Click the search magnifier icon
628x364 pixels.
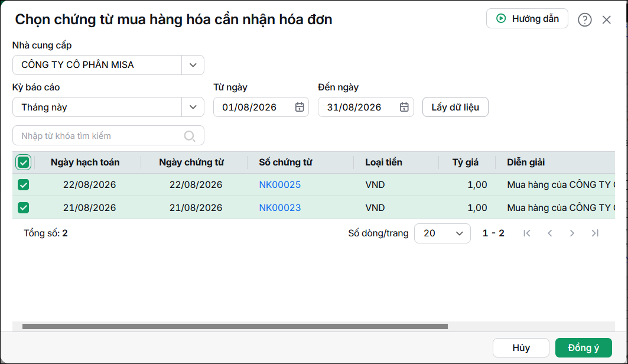[190, 136]
